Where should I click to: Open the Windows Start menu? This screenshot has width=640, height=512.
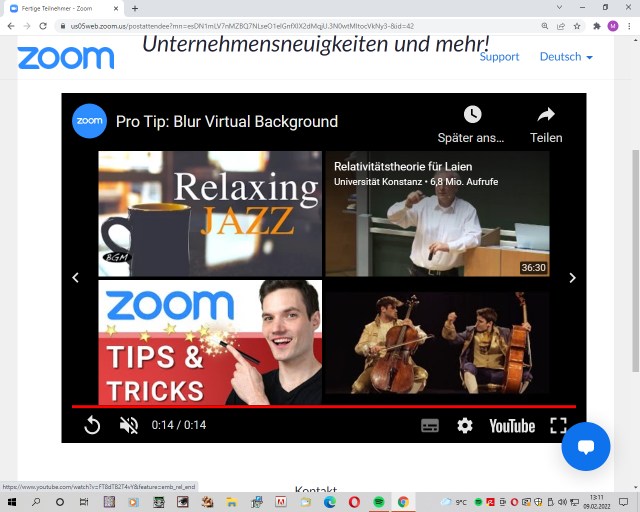[x=12, y=502]
